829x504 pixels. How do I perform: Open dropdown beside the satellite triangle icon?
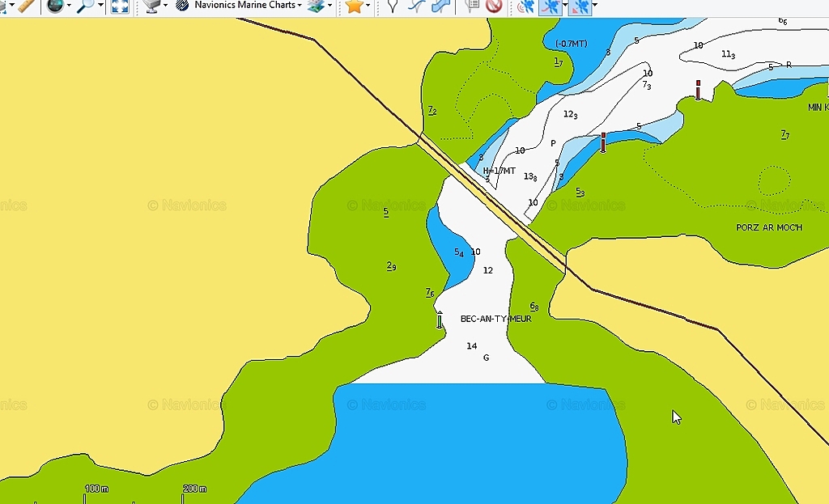pos(595,6)
